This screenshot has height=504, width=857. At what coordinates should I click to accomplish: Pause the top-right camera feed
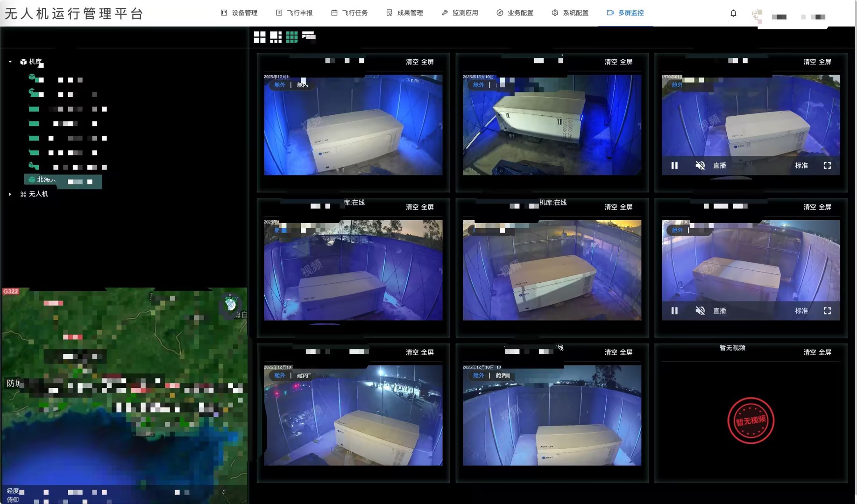[x=674, y=166]
